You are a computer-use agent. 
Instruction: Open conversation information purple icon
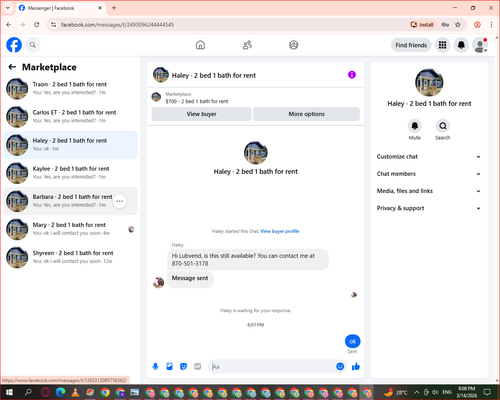tap(352, 75)
